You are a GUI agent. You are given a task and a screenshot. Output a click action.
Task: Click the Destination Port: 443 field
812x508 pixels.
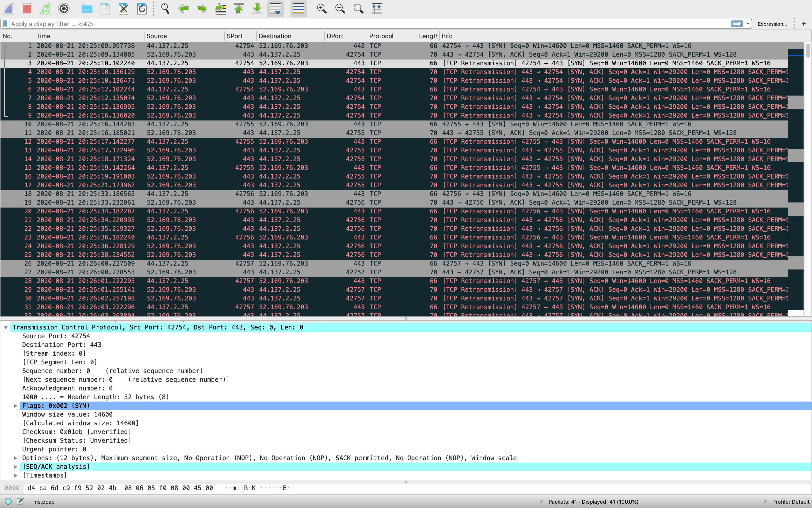[x=62, y=345]
